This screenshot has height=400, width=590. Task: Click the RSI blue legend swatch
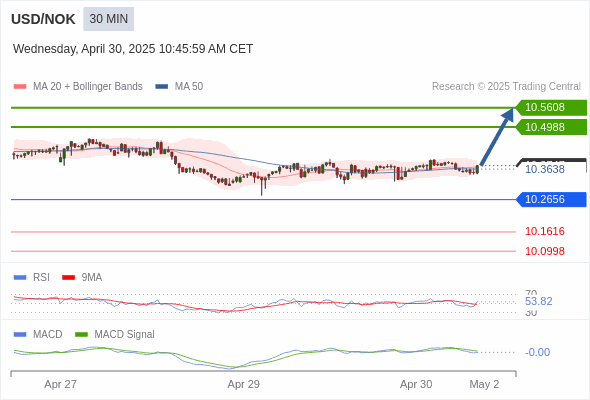point(20,278)
